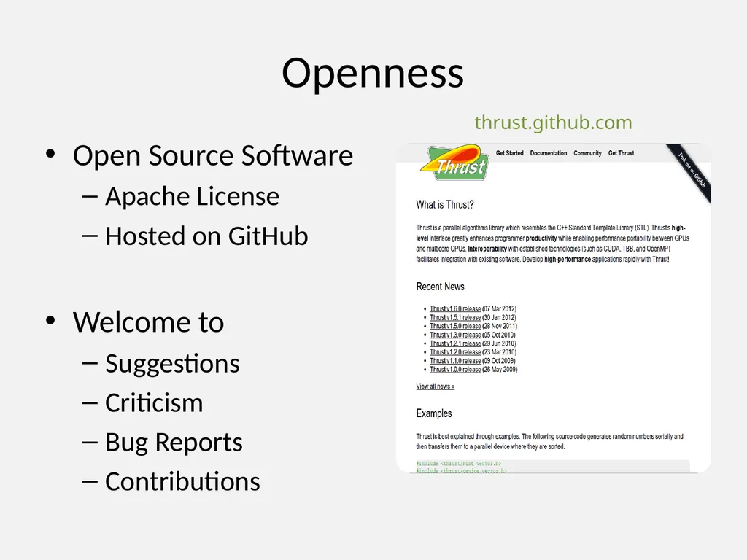The width and height of the screenshot is (747, 560).
Task: Open the Documentation nav item
Action: 549,153
